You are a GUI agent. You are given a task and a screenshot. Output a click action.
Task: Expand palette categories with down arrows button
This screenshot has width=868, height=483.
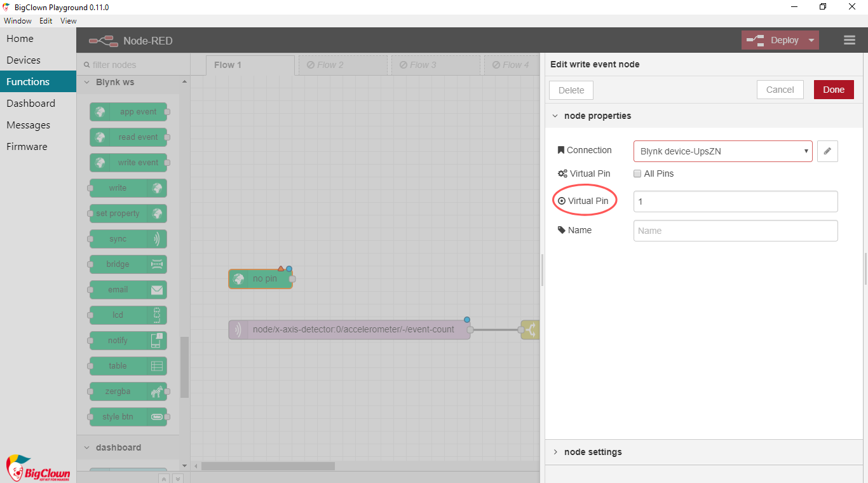click(178, 479)
